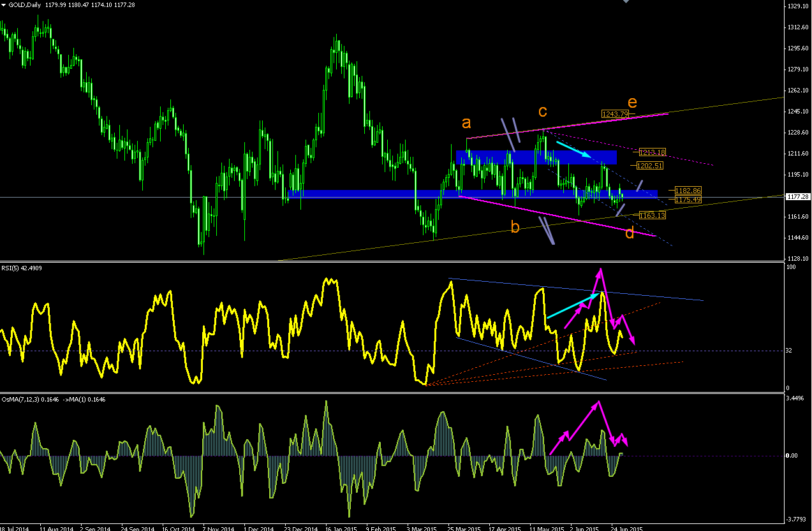Click the 1279.10 price axis value
Image resolution: width=812 pixels, height=531 pixels.
pos(799,69)
